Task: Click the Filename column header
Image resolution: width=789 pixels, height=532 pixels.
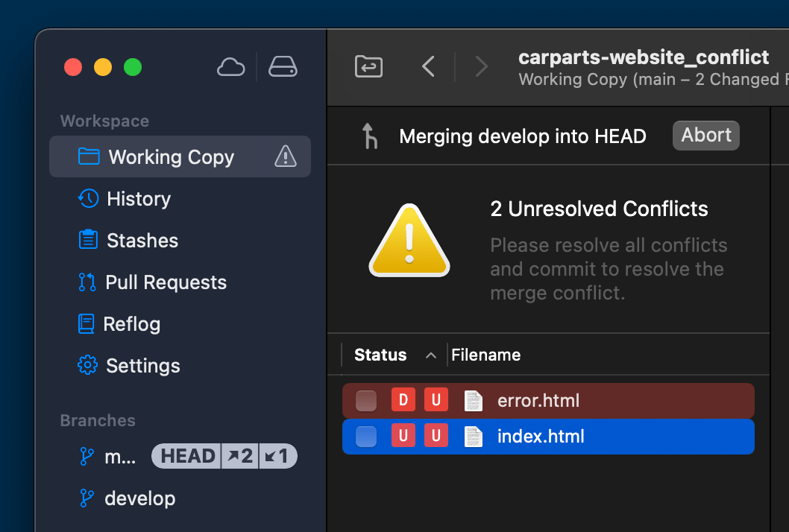Action: 485,355
